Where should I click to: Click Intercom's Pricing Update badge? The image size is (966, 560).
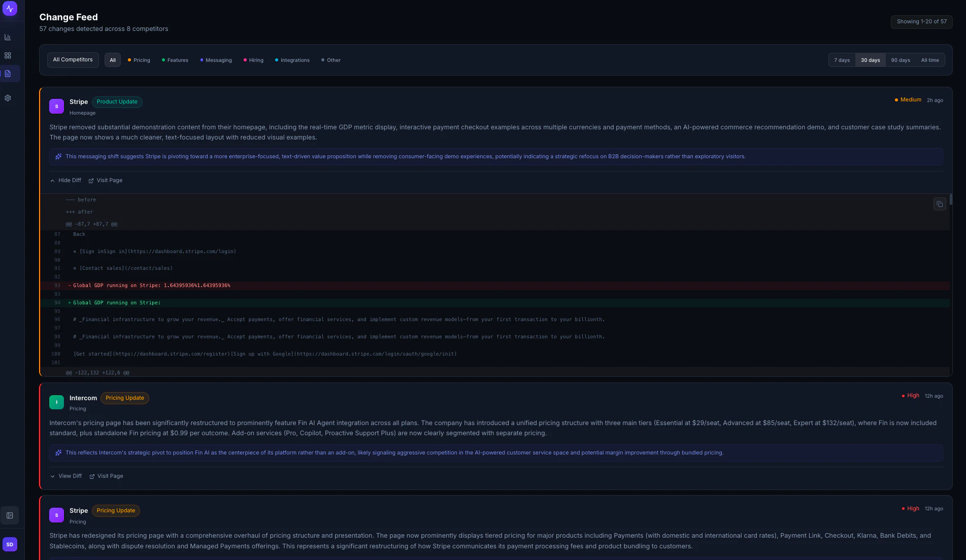125,398
